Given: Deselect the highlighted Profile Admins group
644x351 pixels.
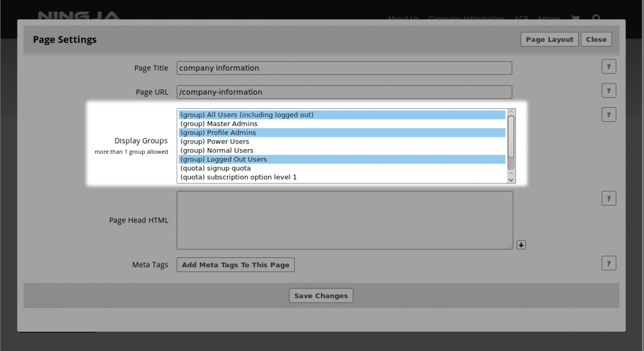Looking at the screenshot, I should (x=218, y=133).
